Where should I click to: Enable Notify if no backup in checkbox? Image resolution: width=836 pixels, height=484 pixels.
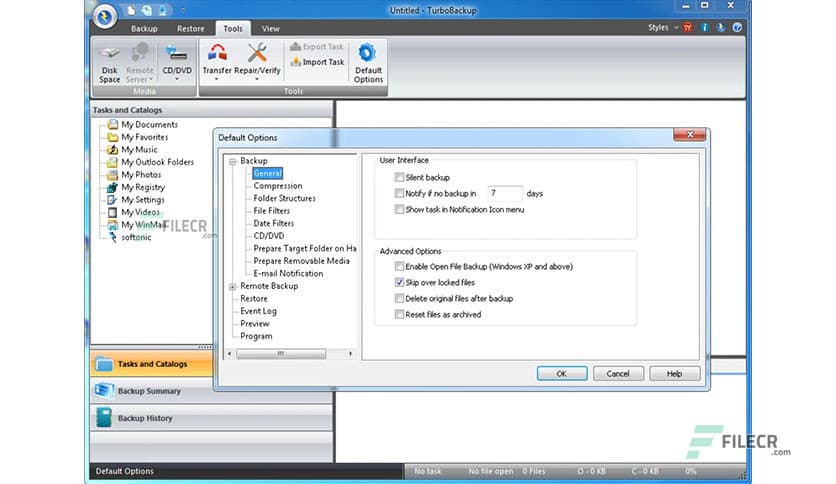click(x=399, y=193)
